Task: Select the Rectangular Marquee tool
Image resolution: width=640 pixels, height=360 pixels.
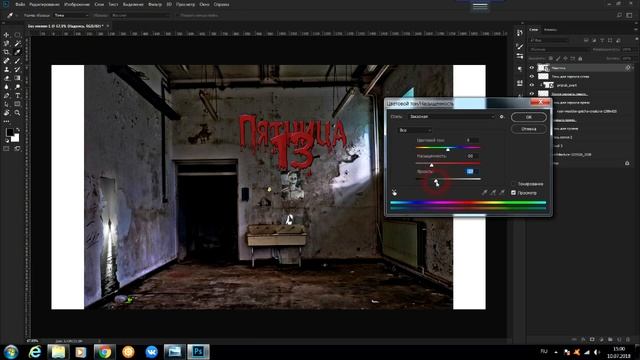Action: pyautogui.click(x=17, y=35)
